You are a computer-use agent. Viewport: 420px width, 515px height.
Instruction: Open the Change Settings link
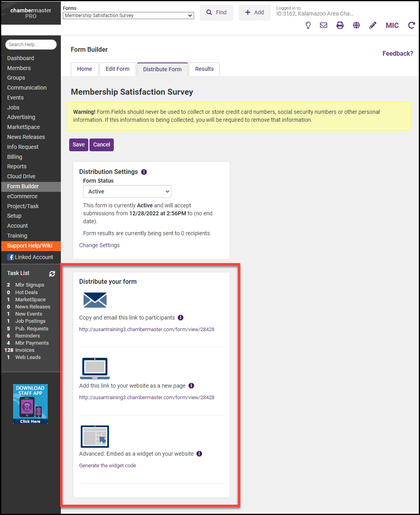[99, 245]
